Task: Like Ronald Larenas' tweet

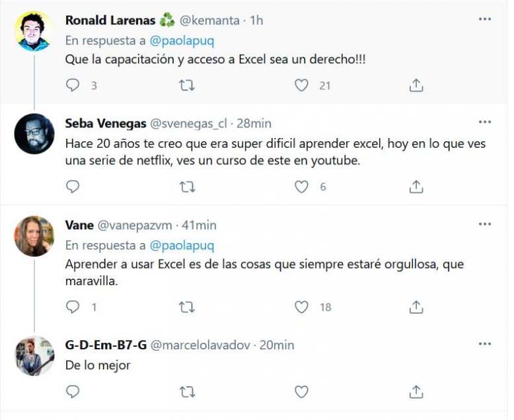Action: click(301, 85)
